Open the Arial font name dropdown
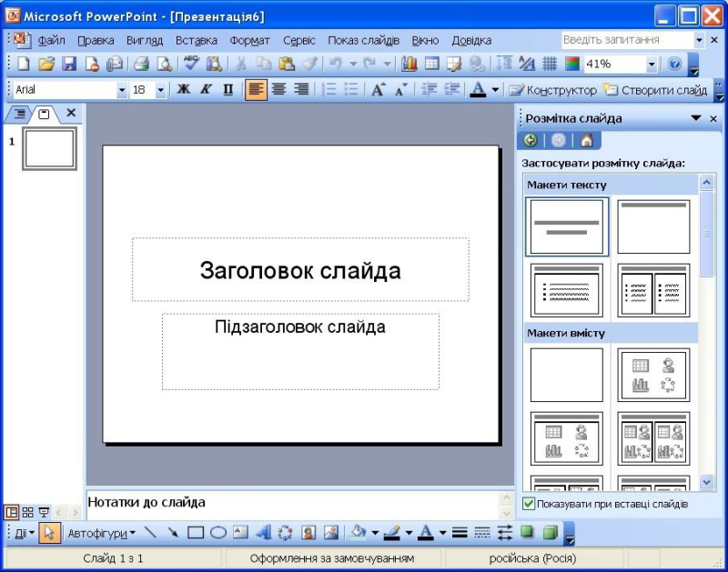The image size is (728, 572). pyautogui.click(x=122, y=90)
